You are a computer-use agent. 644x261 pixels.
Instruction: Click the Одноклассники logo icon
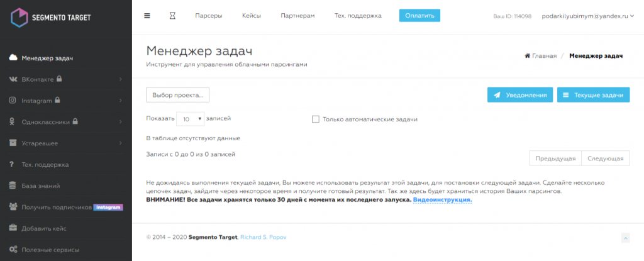(x=13, y=121)
